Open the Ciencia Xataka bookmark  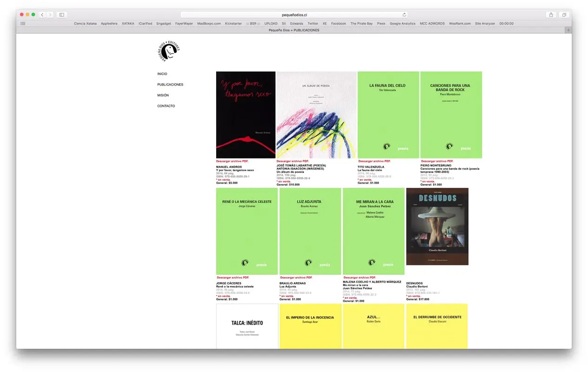pyautogui.click(x=85, y=23)
